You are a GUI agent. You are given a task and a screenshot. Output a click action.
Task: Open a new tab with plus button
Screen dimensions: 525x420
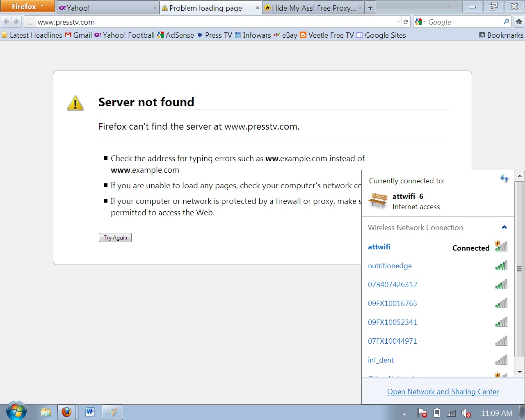370,8
